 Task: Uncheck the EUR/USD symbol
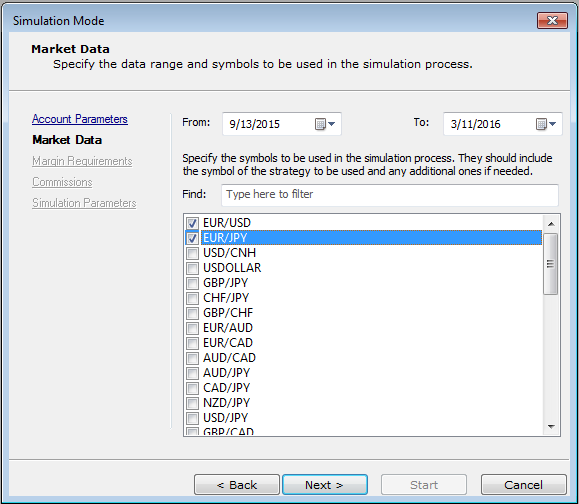pyautogui.click(x=192, y=223)
